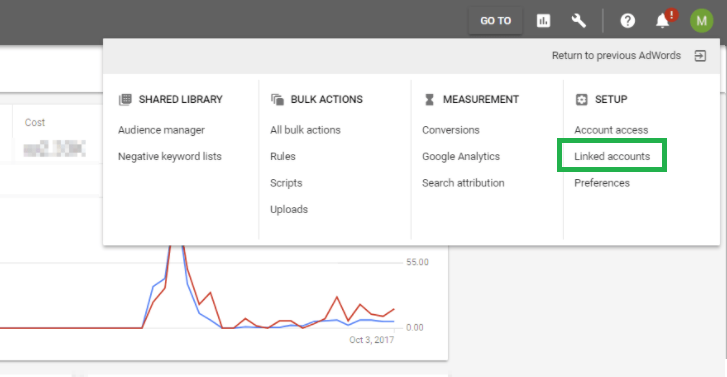727x377 pixels.
Task: Open Linked accounts under Setup
Action: (612, 156)
